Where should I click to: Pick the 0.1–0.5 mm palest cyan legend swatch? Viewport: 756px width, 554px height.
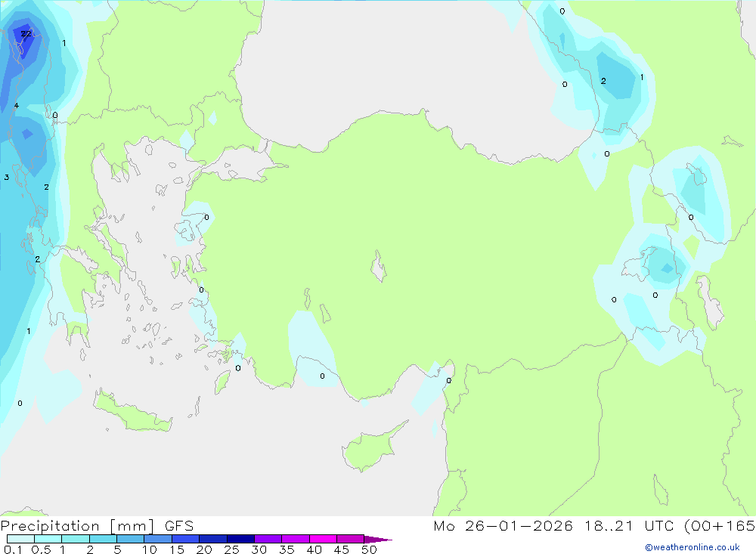[x=20, y=539]
